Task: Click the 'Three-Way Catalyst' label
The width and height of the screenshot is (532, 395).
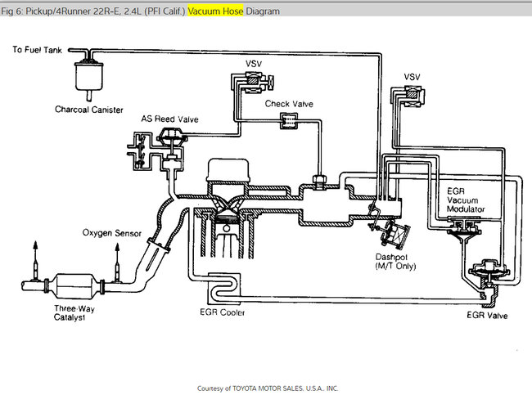Action: 74,312
